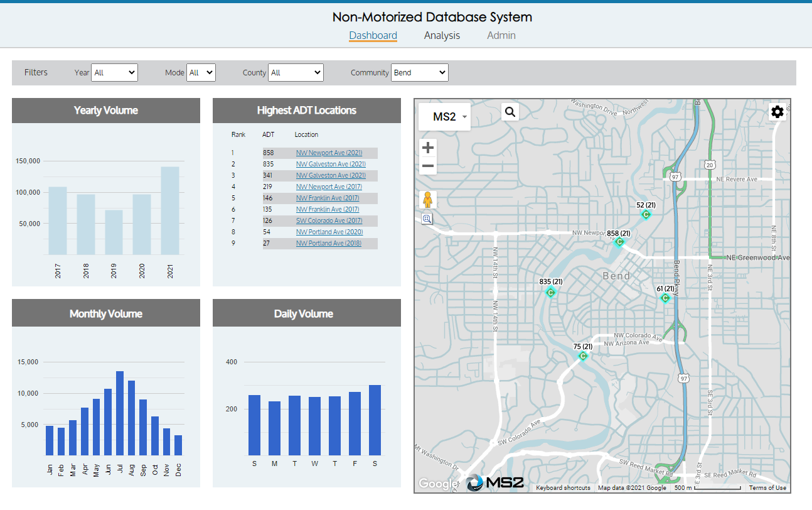The height and width of the screenshot is (510, 812).
Task: Click the marker labeled 52 (21)
Action: click(x=646, y=214)
